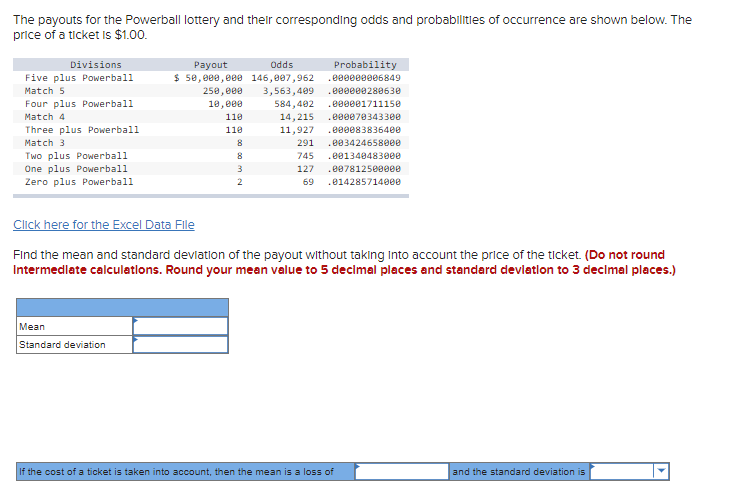Click the 'Match 4' row label
The image size is (750, 504).
[44, 117]
